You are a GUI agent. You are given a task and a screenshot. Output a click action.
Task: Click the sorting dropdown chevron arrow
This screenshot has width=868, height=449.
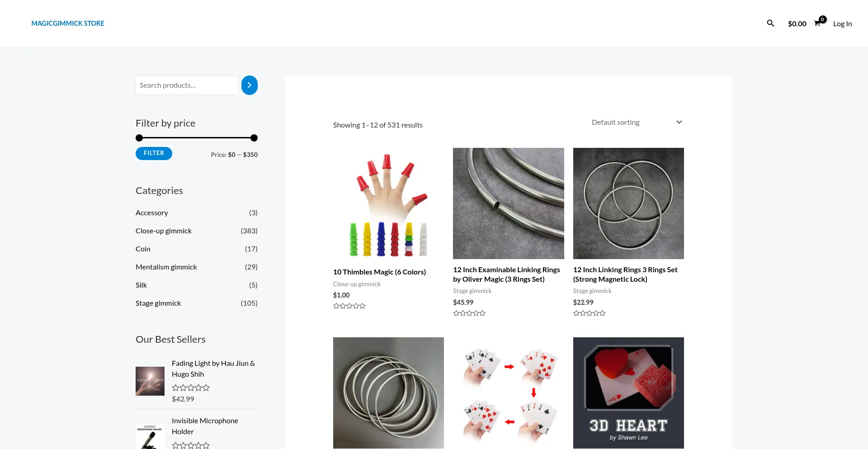pos(679,123)
